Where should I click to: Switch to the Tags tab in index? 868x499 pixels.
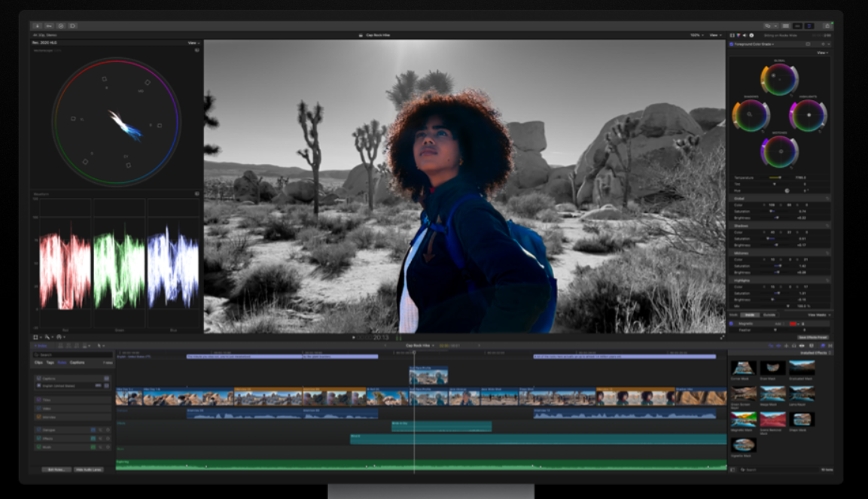(x=50, y=362)
